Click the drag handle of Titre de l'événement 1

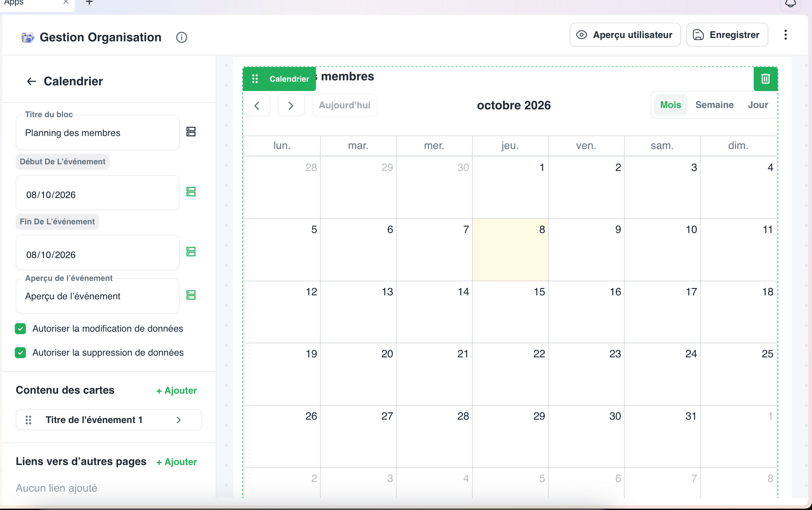pyautogui.click(x=28, y=420)
